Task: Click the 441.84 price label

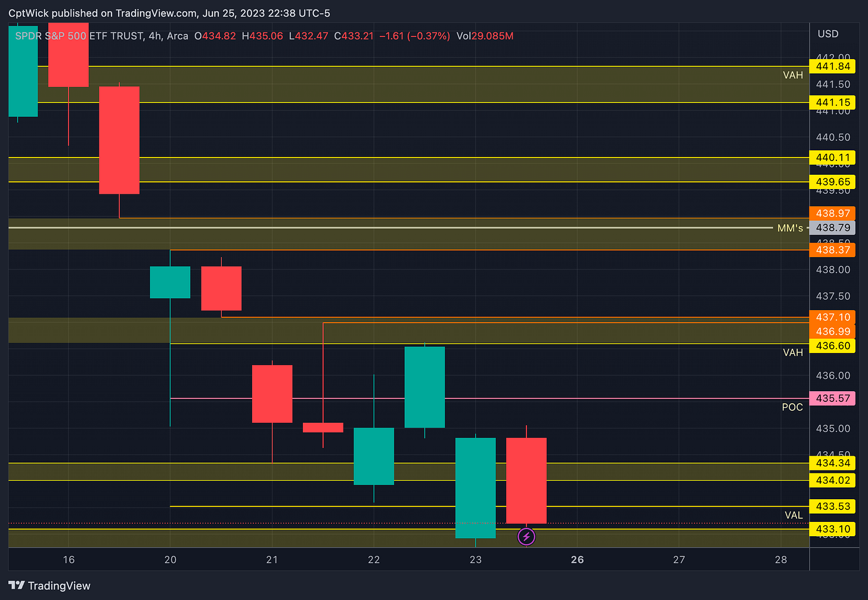Action: (832, 66)
